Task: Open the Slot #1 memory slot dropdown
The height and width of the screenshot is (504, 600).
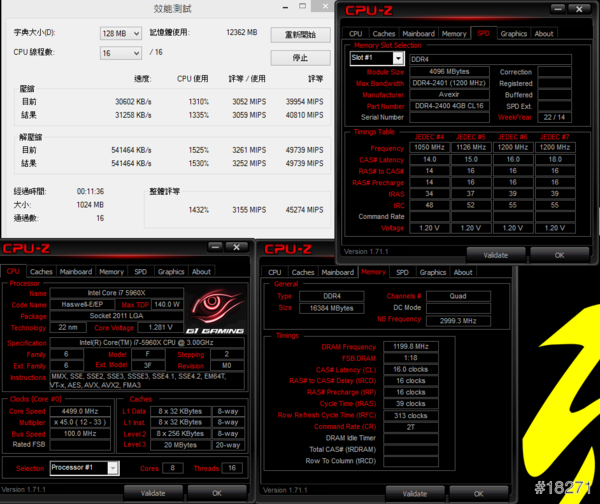Action: tap(377, 58)
